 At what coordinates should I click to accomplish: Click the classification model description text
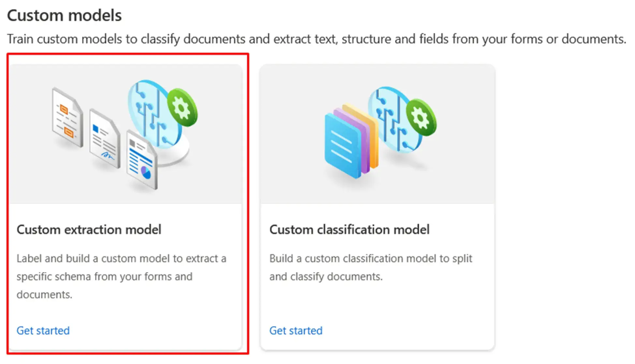371,267
